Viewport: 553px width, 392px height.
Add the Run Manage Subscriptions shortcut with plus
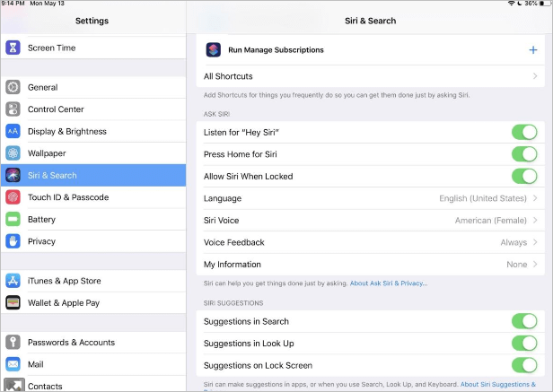533,49
